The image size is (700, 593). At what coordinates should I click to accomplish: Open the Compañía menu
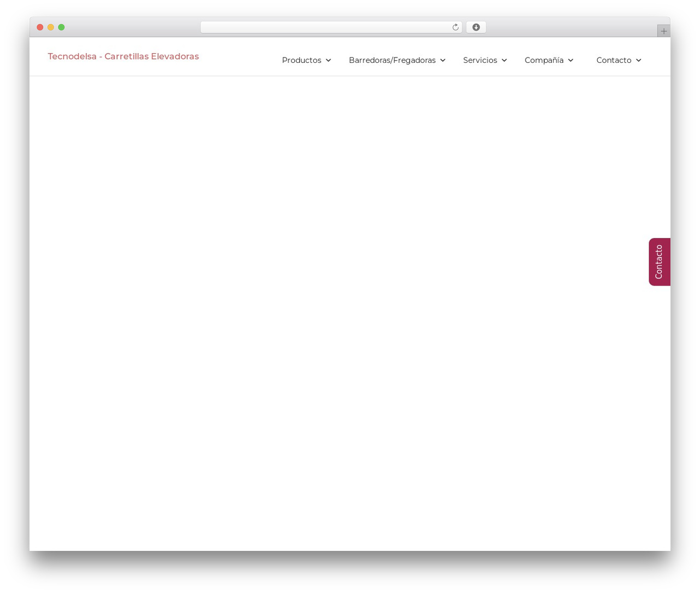[544, 60]
